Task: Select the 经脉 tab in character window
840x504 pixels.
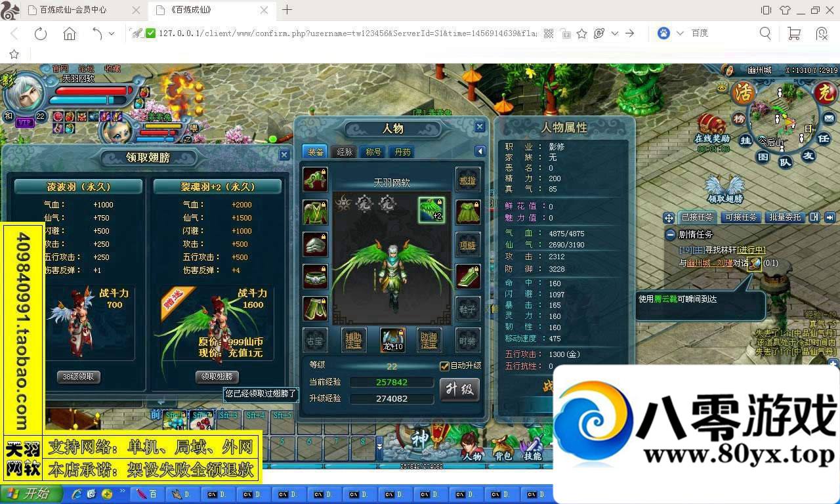Action: (345, 152)
